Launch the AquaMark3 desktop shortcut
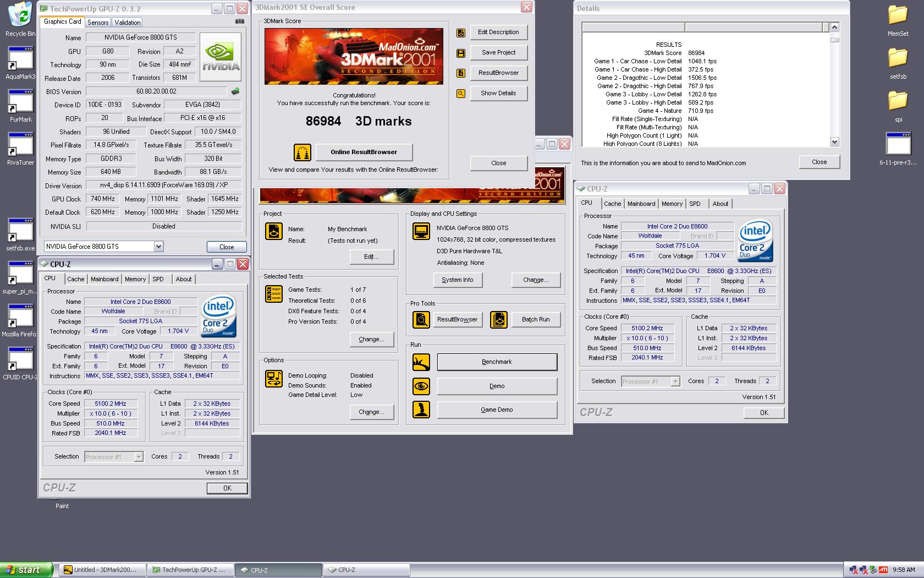The width and height of the screenshot is (924, 578). (20, 62)
